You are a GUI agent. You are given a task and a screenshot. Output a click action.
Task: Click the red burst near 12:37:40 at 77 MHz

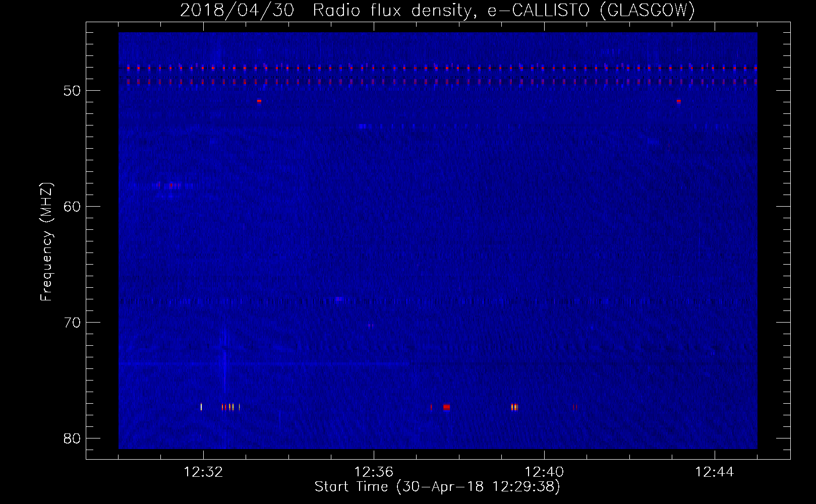click(446, 407)
